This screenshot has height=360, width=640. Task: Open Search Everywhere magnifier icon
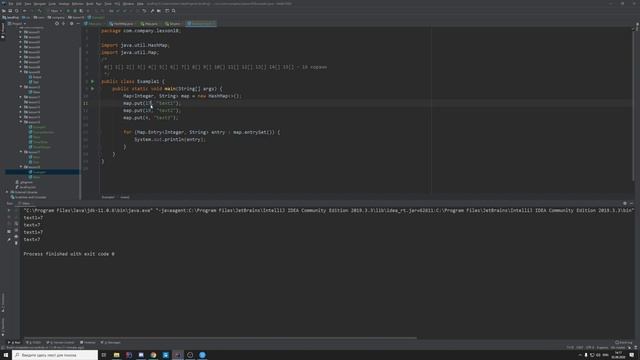(173, 11)
